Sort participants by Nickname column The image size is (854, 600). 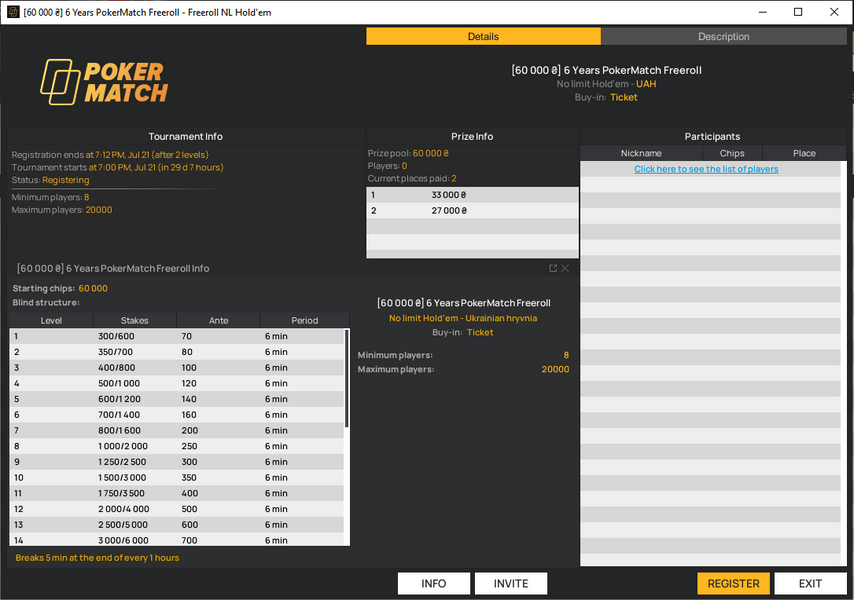point(641,154)
